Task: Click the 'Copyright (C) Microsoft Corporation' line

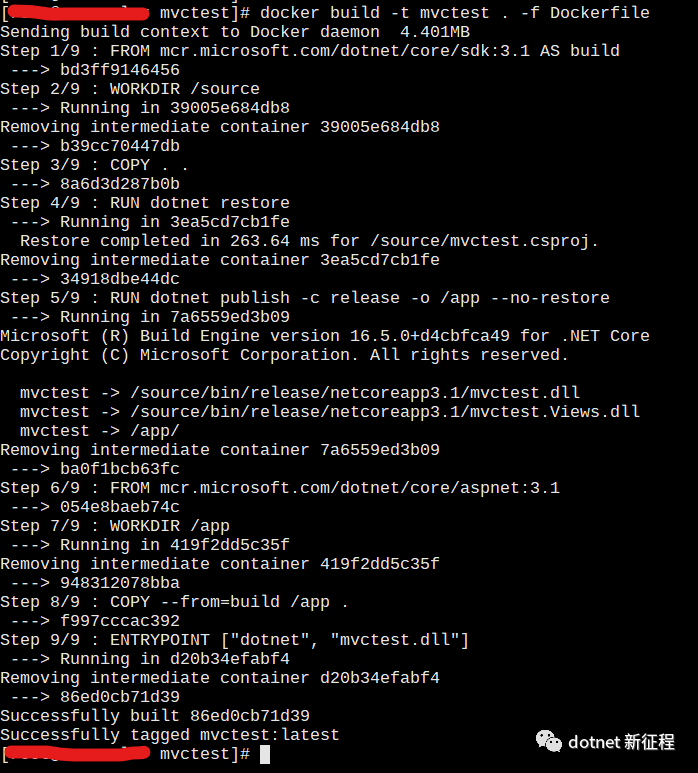Action: point(284,355)
